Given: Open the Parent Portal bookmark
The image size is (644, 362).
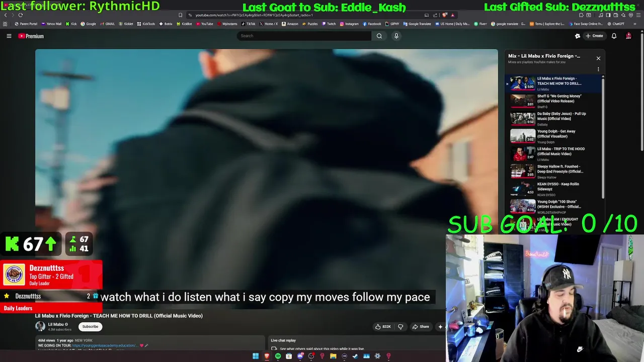Looking at the screenshot, I should click(26, 24).
